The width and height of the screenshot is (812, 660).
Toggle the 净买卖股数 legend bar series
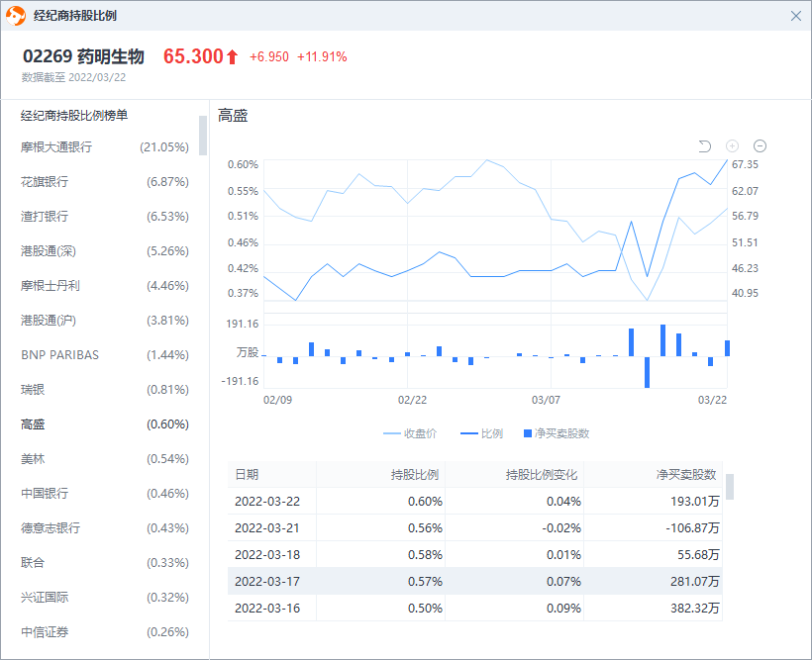tap(555, 433)
